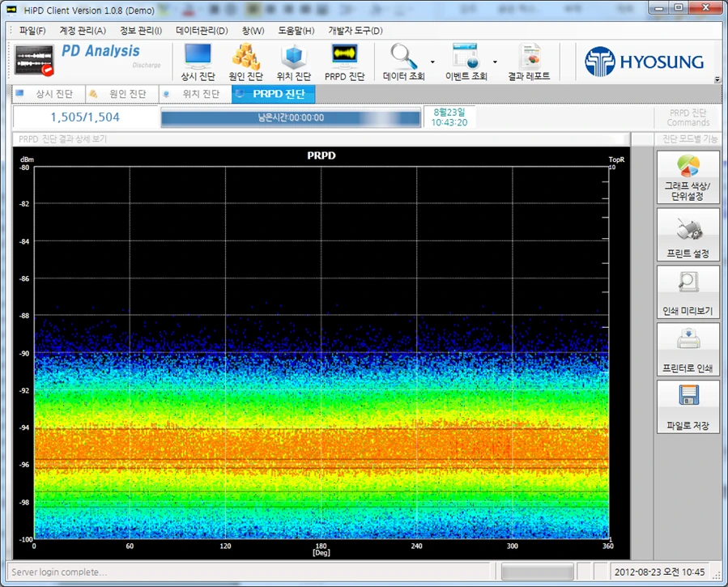
Task: Open 프린트 설정 button
Action: click(x=688, y=235)
